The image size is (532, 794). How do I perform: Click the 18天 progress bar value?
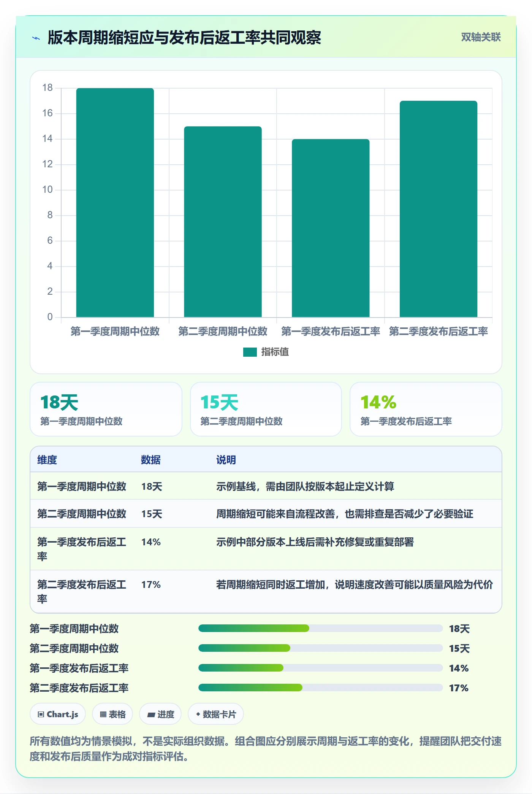pyautogui.click(x=459, y=629)
